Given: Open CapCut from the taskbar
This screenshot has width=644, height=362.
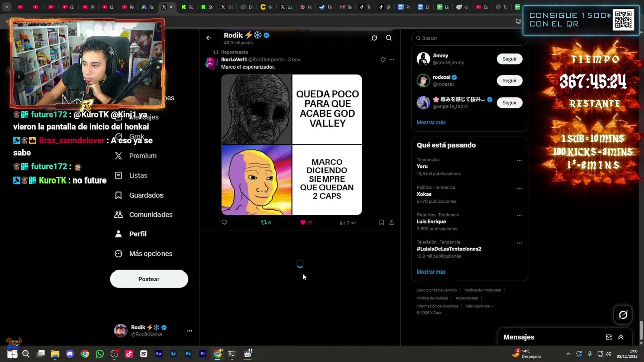Looking at the screenshot, I should point(144,354).
